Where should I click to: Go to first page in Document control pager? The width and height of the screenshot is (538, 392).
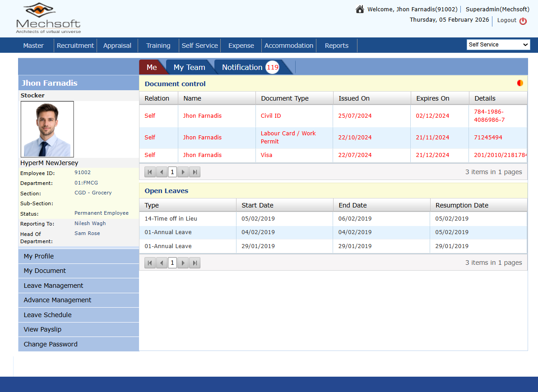click(150, 172)
